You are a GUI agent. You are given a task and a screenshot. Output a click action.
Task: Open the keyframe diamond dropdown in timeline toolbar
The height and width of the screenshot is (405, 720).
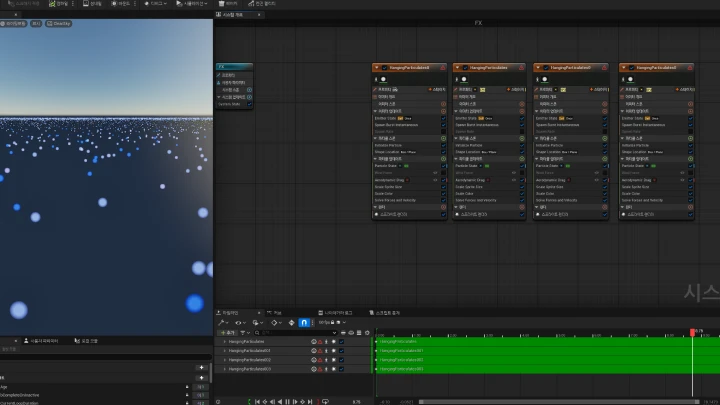pyautogui.click(x=276, y=323)
